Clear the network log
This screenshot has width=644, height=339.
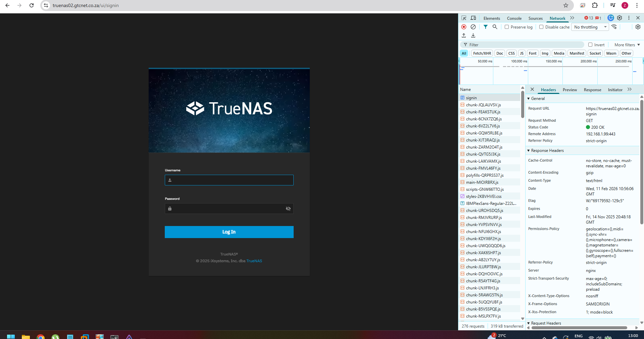pos(473,27)
